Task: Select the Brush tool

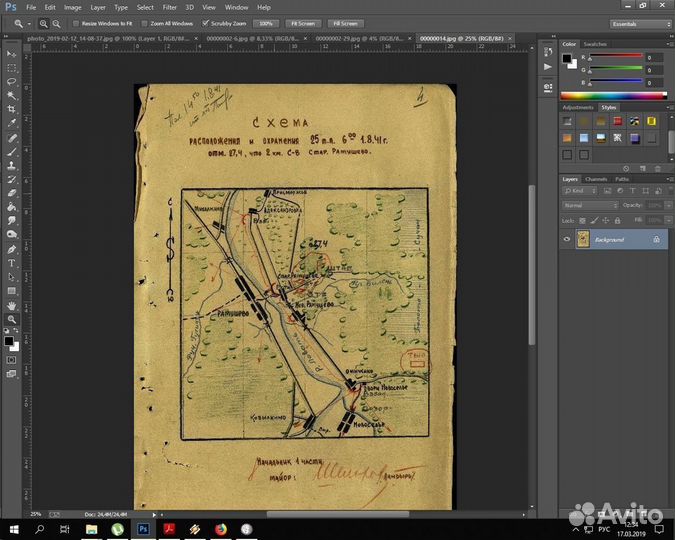Action: pyautogui.click(x=11, y=152)
